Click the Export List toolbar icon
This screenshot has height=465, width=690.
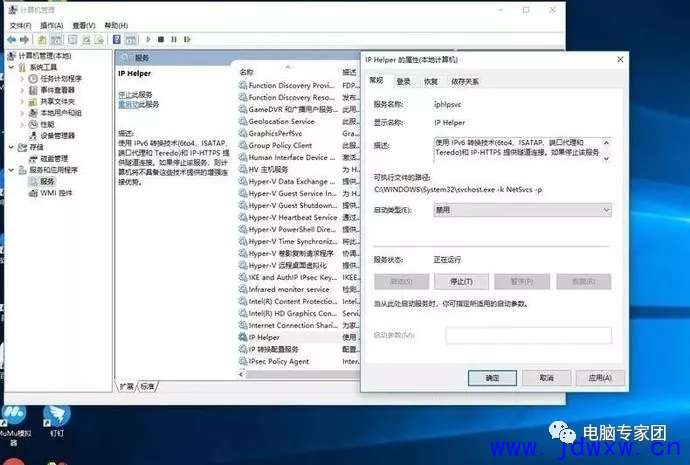pos(99,40)
